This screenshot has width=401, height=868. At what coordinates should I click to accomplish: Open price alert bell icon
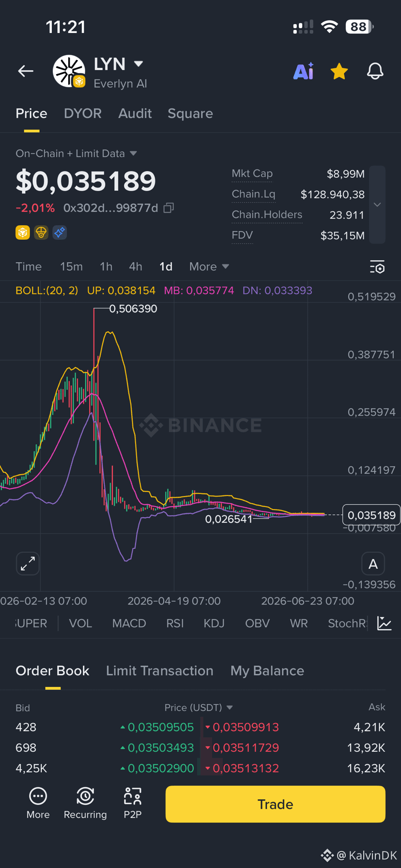pyautogui.click(x=375, y=71)
